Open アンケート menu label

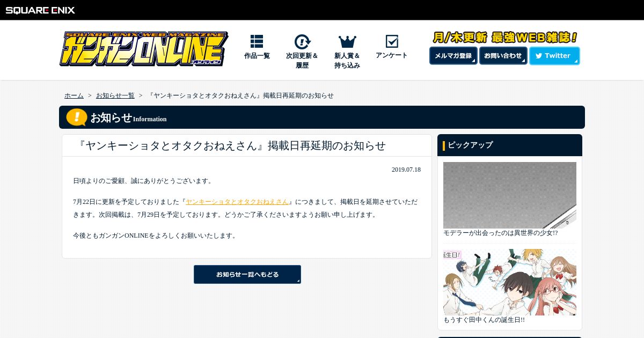(392, 55)
